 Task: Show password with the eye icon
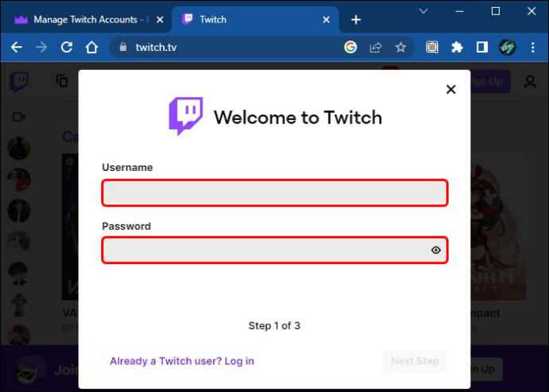tap(435, 250)
